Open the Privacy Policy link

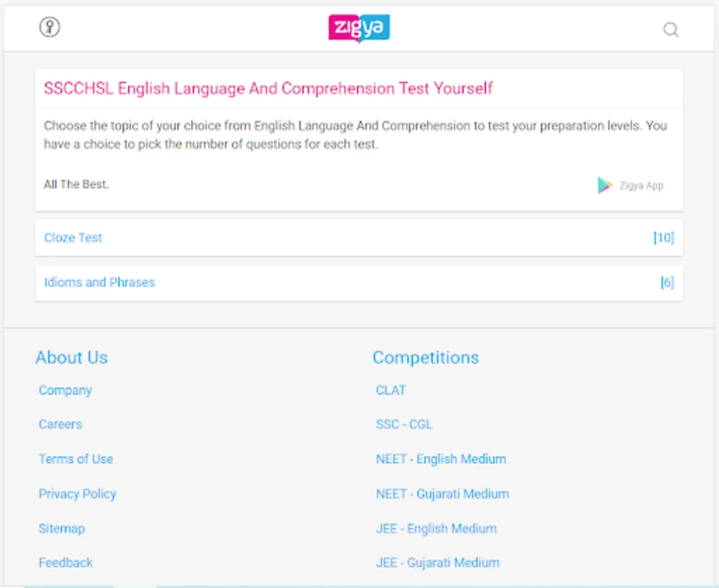[x=78, y=494]
